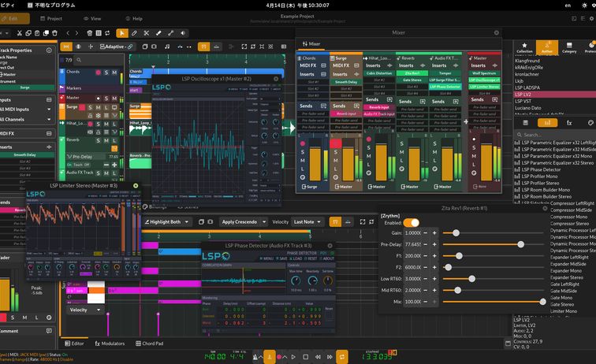The image size is (596, 364).
Task: Click the Highlight Both button
Action: [166, 222]
